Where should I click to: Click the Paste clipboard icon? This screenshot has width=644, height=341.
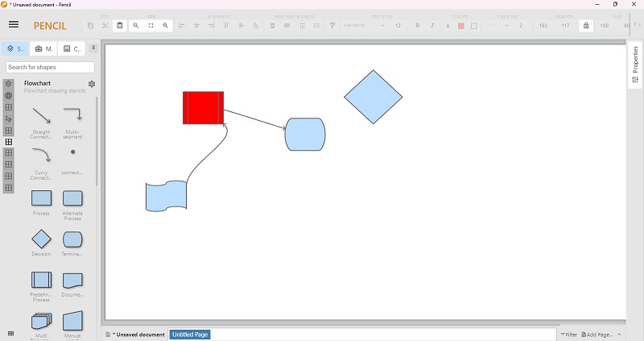119,26
